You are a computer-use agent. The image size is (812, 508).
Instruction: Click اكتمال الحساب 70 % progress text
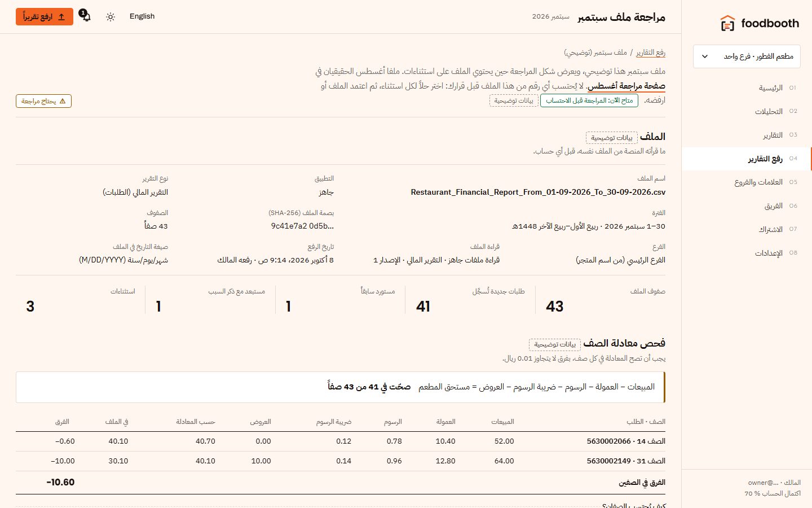pos(773,493)
